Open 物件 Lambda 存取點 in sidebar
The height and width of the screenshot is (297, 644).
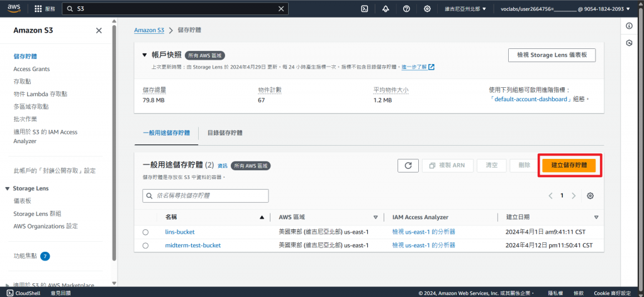[x=40, y=94]
